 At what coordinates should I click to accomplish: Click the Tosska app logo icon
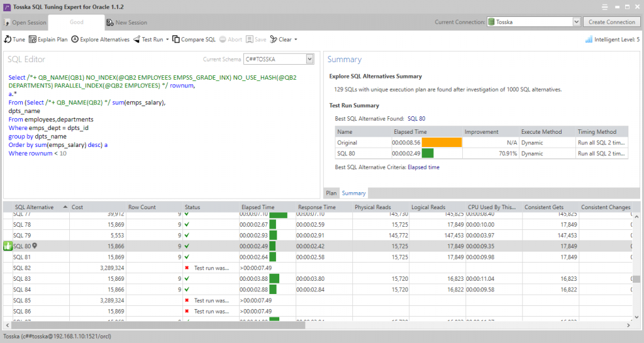[6, 7]
